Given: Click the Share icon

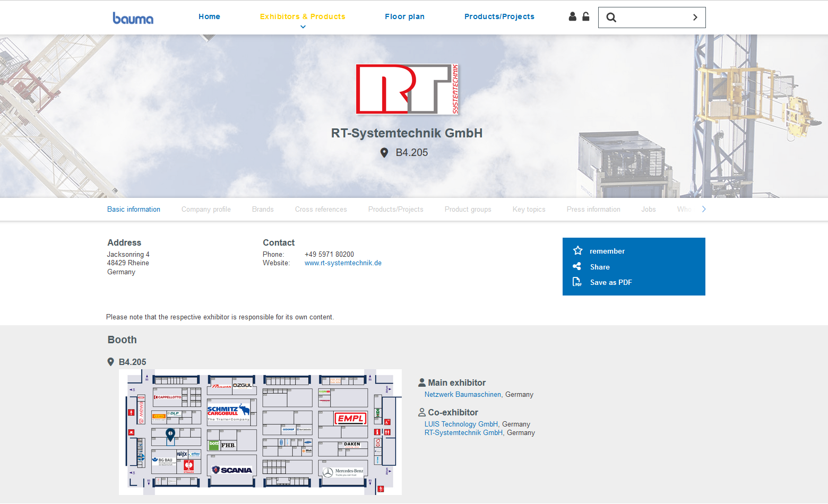Looking at the screenshot, I should 577,266.
